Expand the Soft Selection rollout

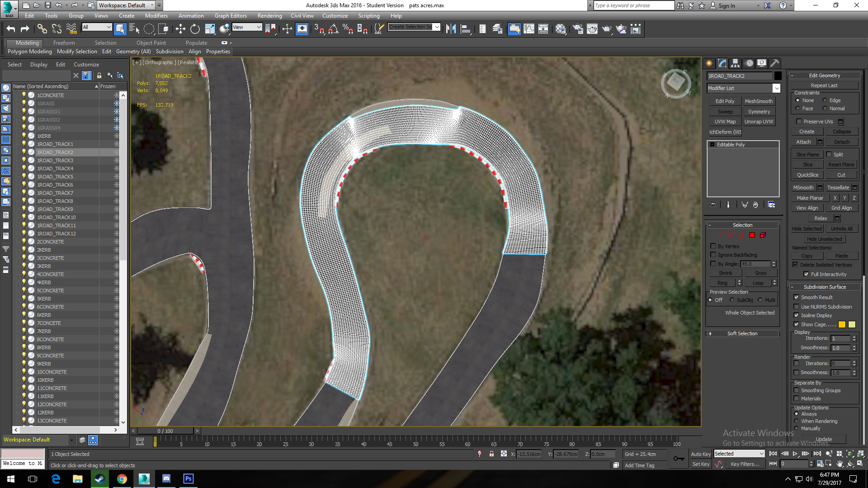tap(742, 333)
